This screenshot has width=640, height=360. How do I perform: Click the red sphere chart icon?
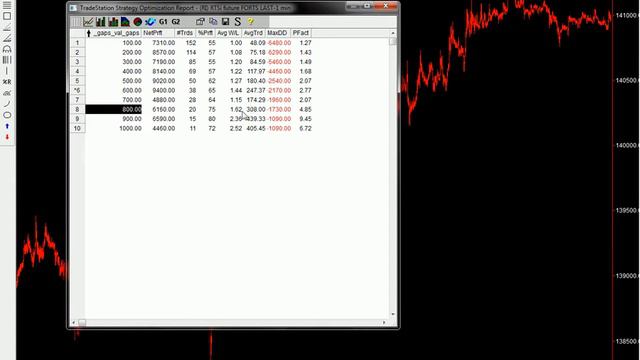point(138,22)
